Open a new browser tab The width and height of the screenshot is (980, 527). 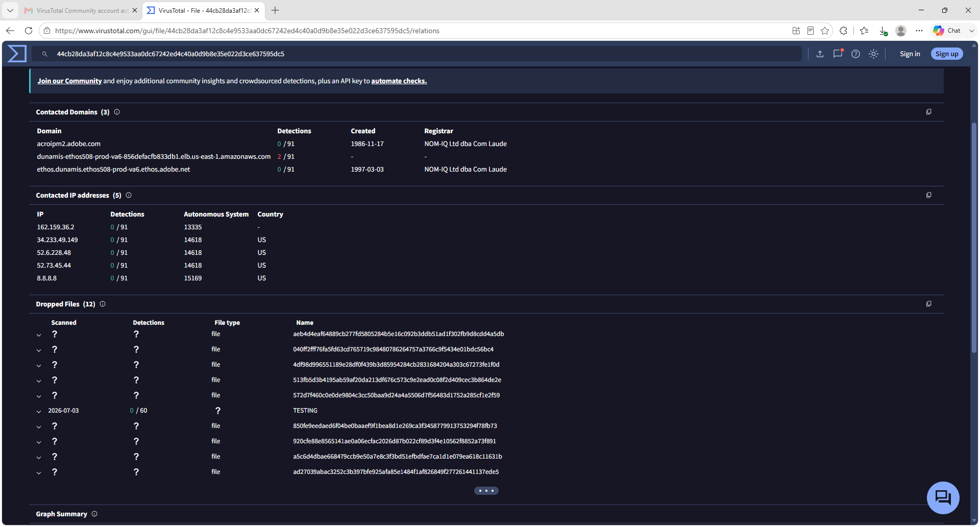point(275,10)
